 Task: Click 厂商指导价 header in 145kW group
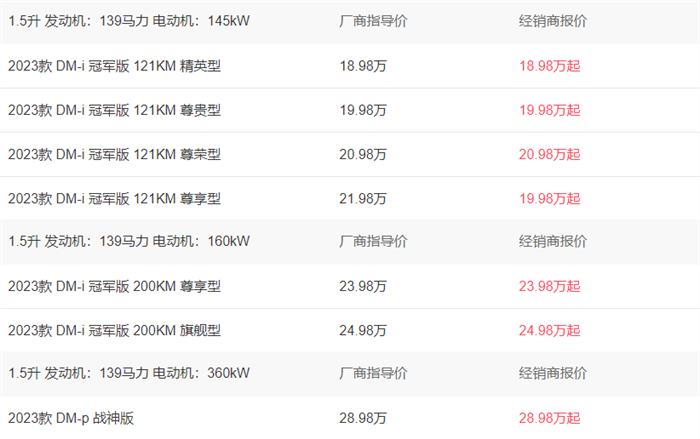tap(373, 21)
